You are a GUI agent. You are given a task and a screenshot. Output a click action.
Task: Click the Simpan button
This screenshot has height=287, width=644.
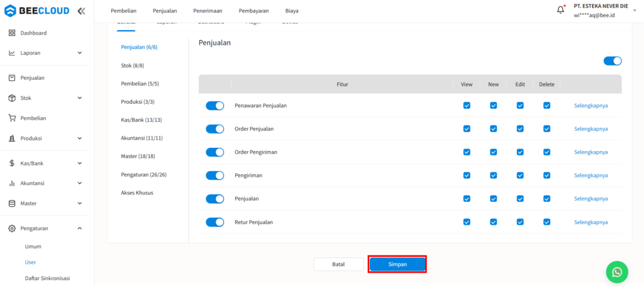click(397, 264)
